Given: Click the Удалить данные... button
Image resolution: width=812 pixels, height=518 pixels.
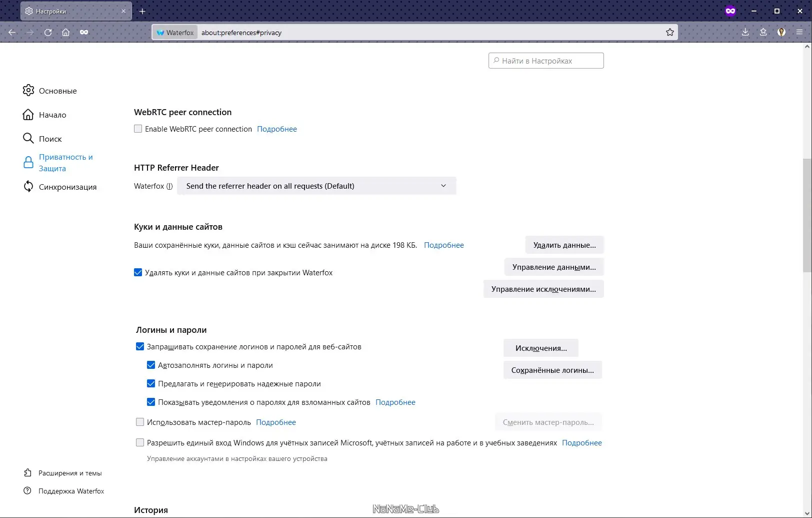Looking at the screenshot, I should tap(564, 245).
